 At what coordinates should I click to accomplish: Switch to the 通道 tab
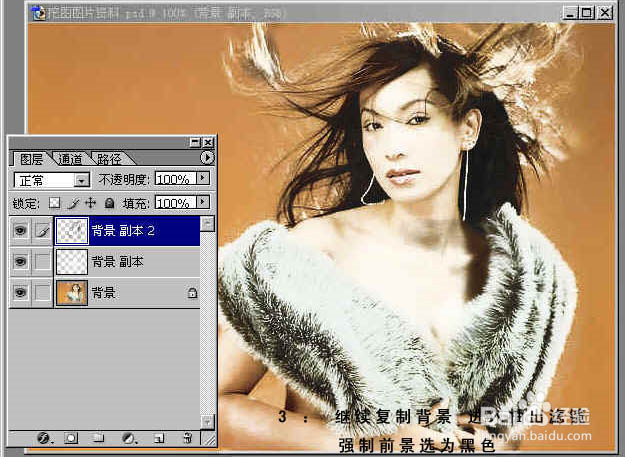coord(71,159)
